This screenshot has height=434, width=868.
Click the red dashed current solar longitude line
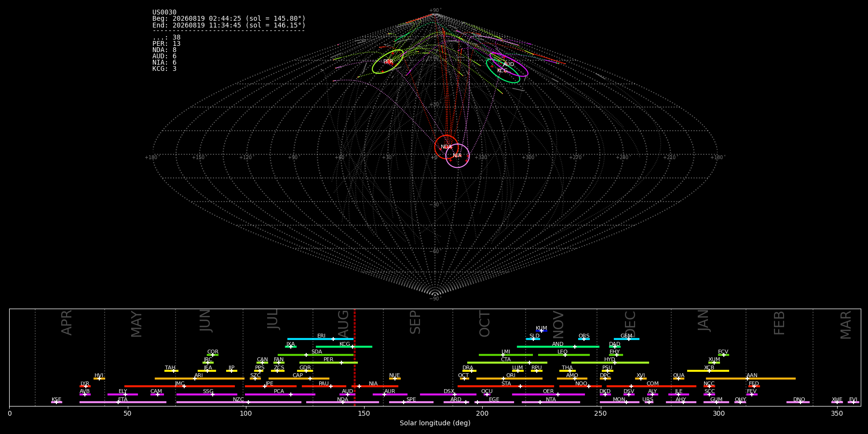[x=354, y=357]
